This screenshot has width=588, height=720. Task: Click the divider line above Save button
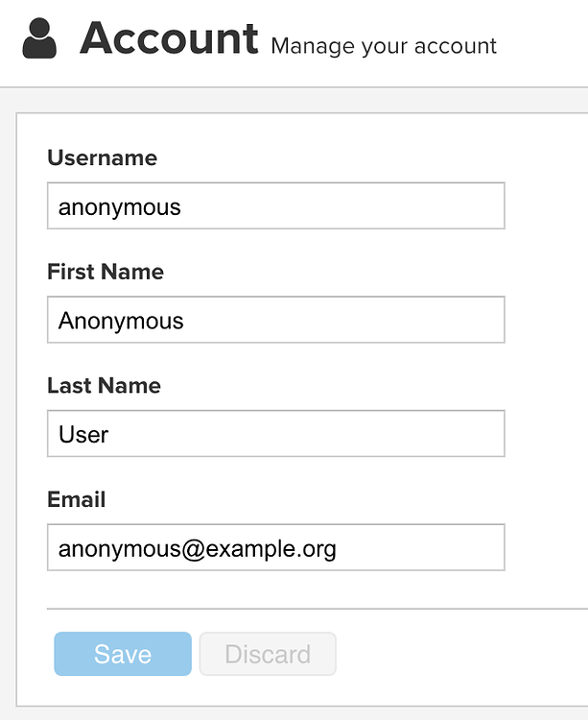[x=318, y=609]
